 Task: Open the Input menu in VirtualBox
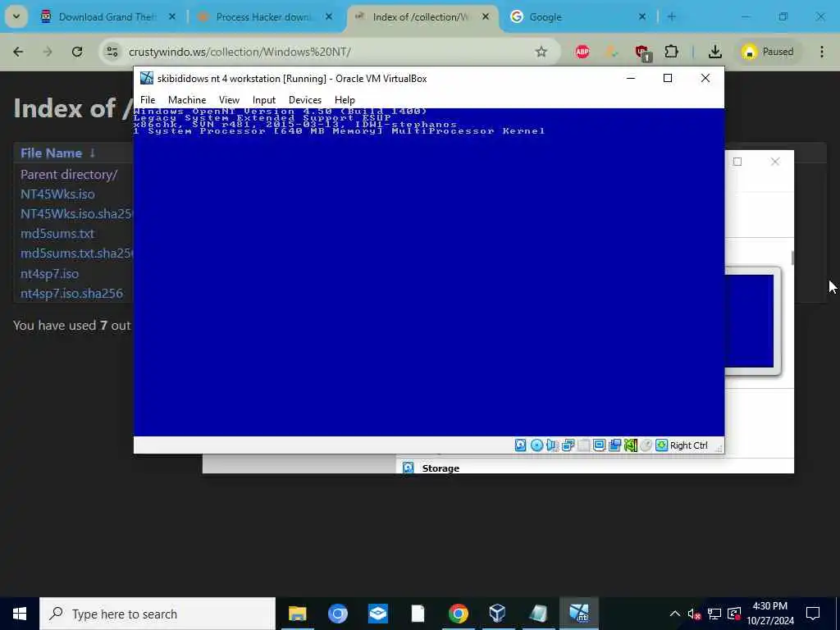point(263,100)
